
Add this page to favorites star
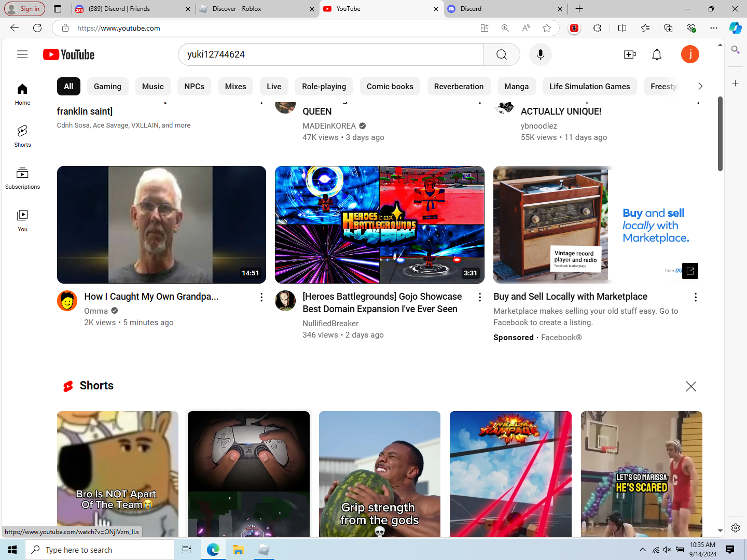[547, 28]
